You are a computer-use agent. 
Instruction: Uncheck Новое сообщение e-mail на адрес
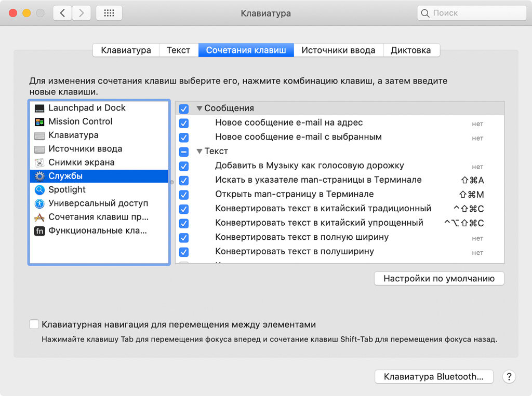coord(184,123)
